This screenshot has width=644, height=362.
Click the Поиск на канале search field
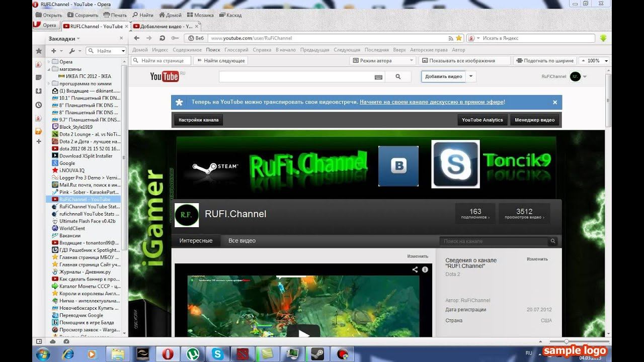[x=494, y=241]
